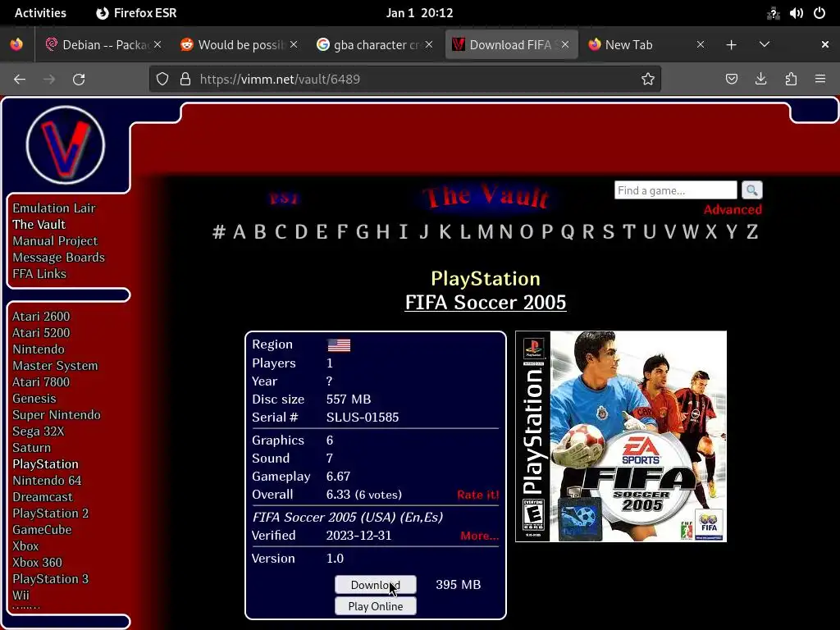Click the 'More...' link next to Verified
The image size is (840, 630).
click(x=479, y=536)
